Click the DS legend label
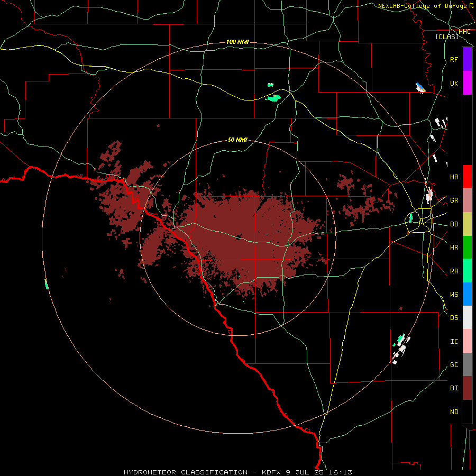The image size is (476, 476). pos(454,318)
